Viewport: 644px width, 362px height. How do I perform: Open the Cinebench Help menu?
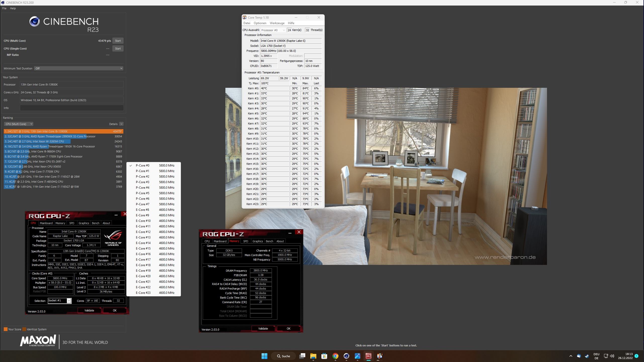click(x=13, y=8)
